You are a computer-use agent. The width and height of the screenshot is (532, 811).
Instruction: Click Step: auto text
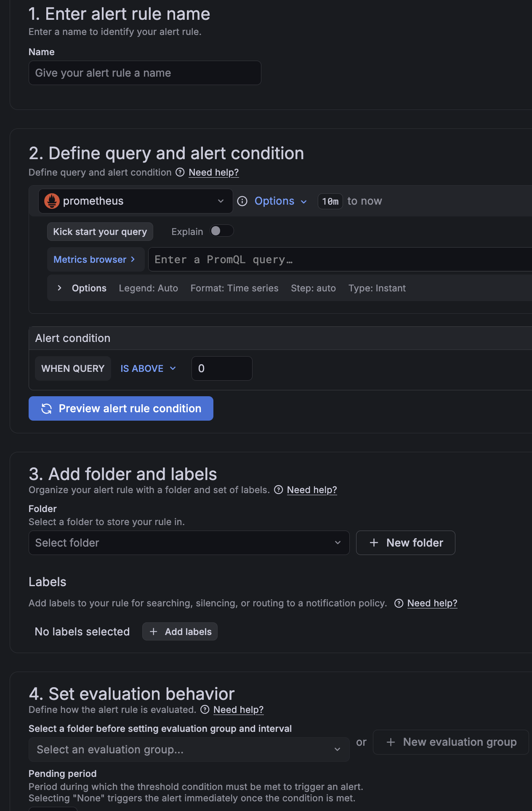[313, 288]
